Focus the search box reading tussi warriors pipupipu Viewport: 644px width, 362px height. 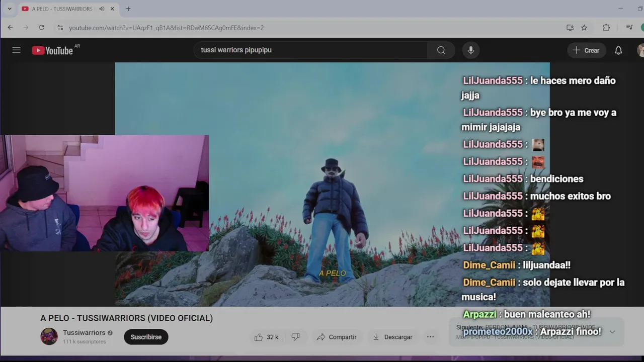[x=310, y=50]
